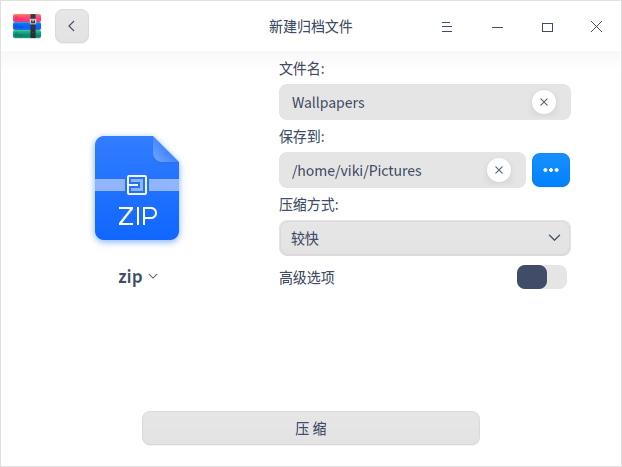Click the back arrow button

pyautogui.click(x=72, y=26)
